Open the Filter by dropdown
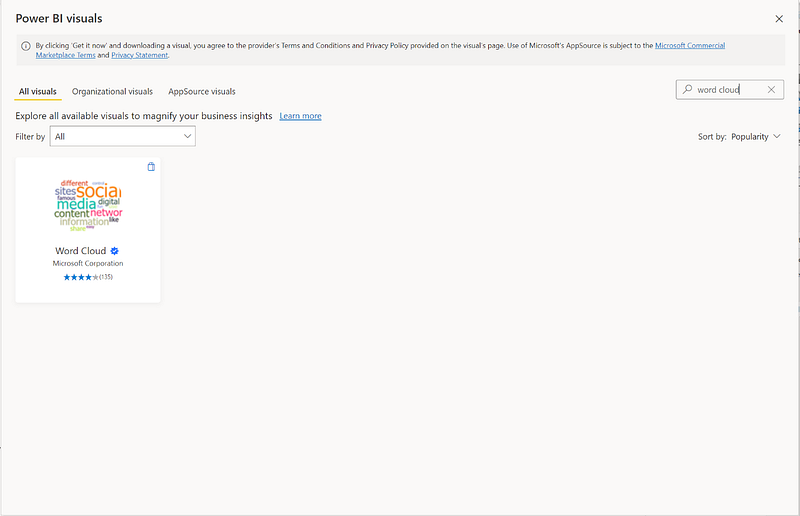800x516 pixels. (x=122, y=136)
